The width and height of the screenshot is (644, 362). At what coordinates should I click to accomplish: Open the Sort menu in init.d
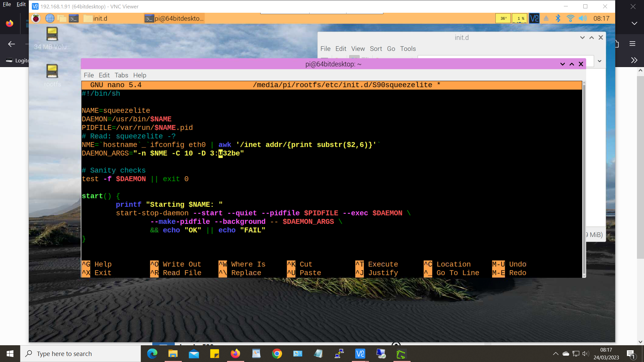coord(376,49)
